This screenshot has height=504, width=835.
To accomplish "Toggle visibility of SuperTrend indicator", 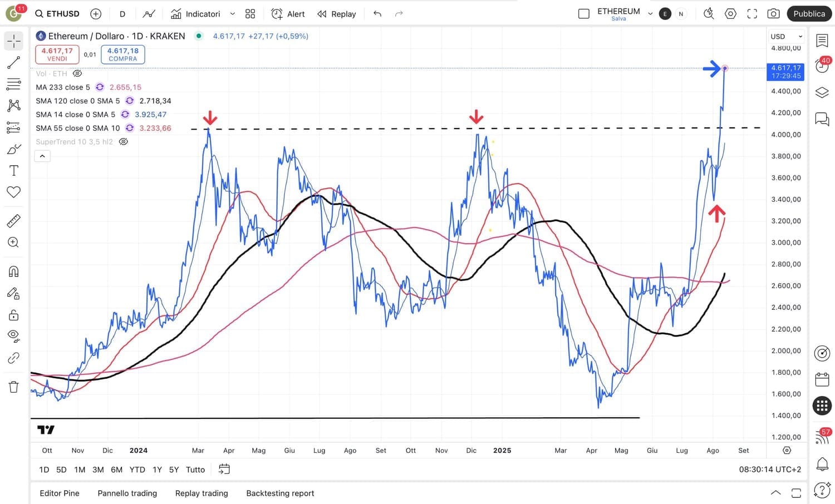I will [124, 142].
